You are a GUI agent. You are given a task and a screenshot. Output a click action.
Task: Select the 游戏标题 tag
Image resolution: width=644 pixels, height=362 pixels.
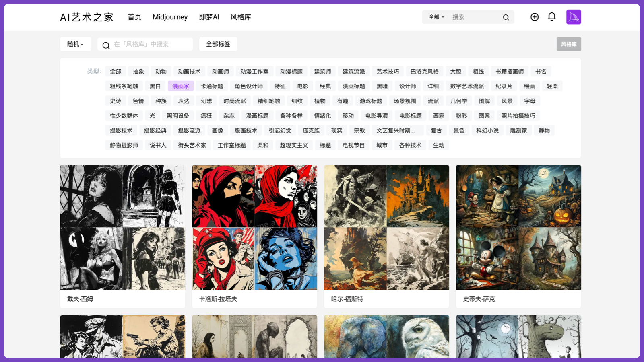tap(371, 101)
